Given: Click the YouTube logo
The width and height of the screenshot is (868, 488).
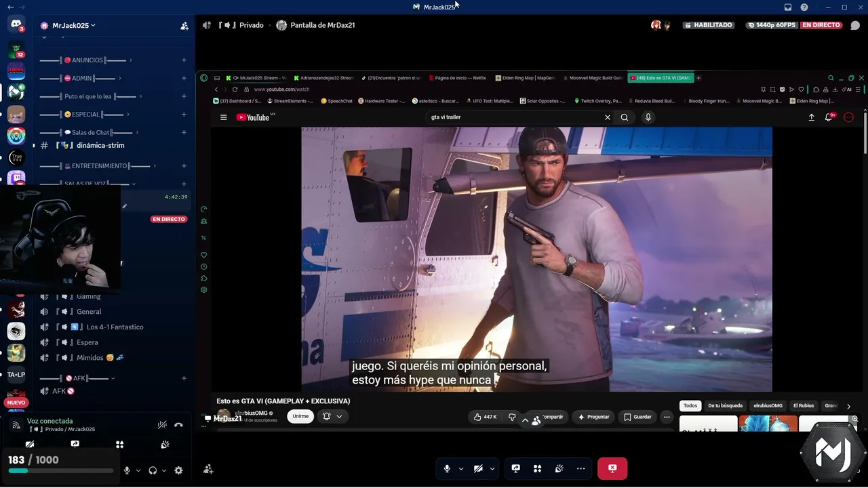Looking at the screenshot, I should click(x=253, y=117).
